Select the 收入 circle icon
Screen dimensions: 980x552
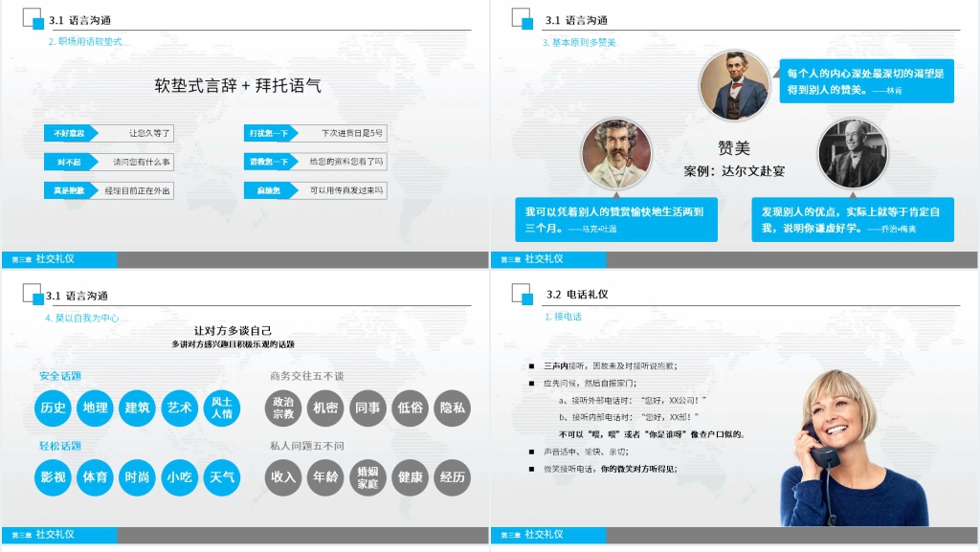[281, 478]
